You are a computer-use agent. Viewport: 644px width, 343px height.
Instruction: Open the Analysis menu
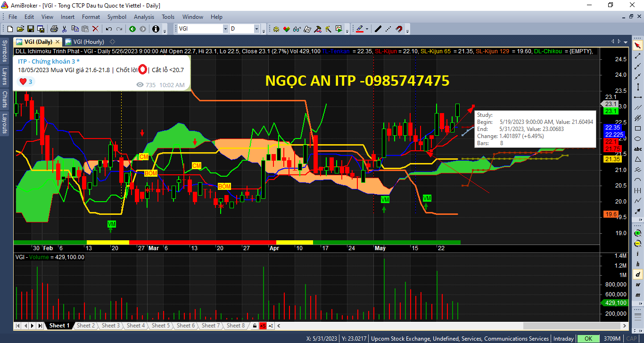tap(144, 17)
